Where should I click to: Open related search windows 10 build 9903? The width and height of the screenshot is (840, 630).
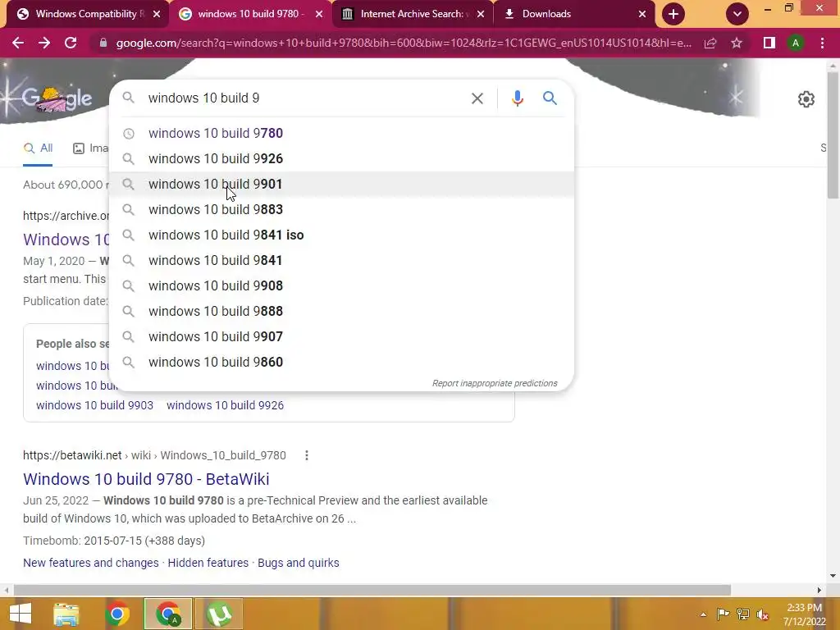pos(95,405)
